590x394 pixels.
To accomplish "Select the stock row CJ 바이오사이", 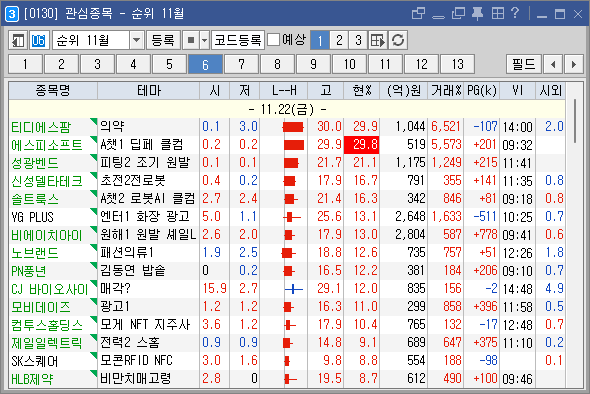I will coord(287,289).
